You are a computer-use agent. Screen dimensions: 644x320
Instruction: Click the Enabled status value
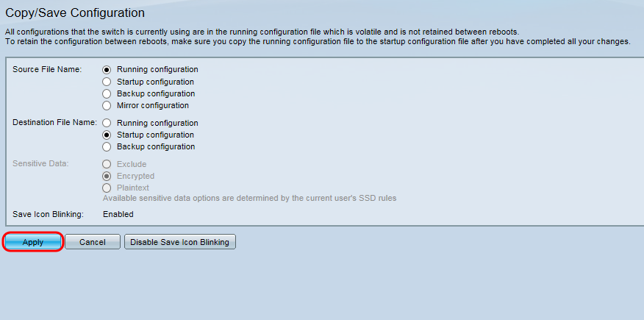pos(118,214)
